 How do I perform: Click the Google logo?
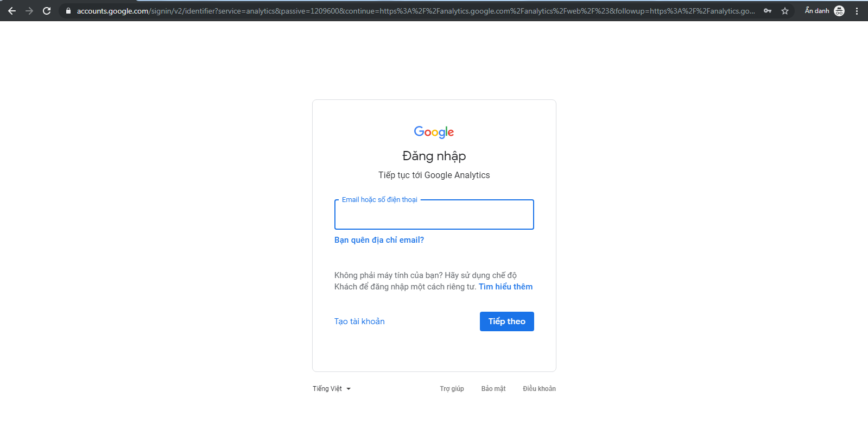(434, 132)
